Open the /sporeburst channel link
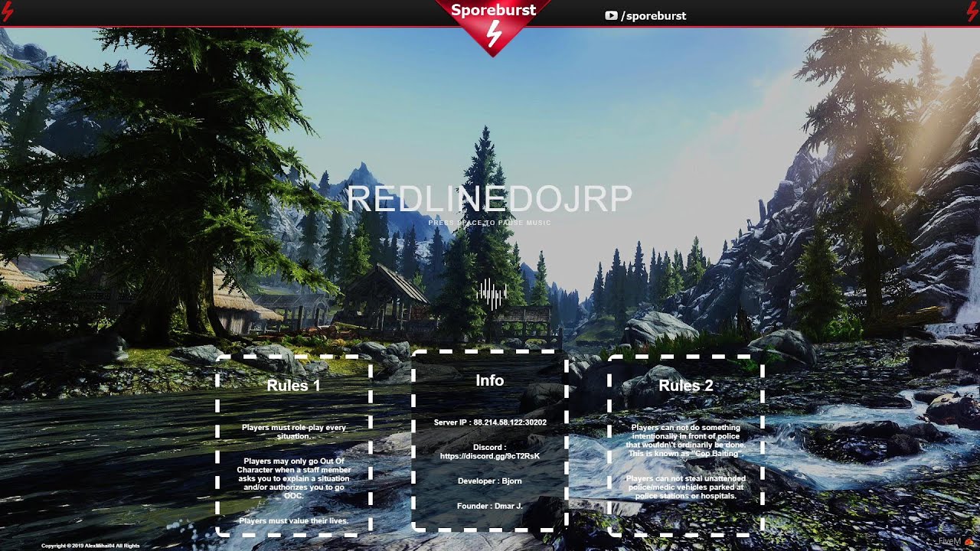Image resolution: width=980 pixels, height=551 pixels. click(x=653, y=15)
